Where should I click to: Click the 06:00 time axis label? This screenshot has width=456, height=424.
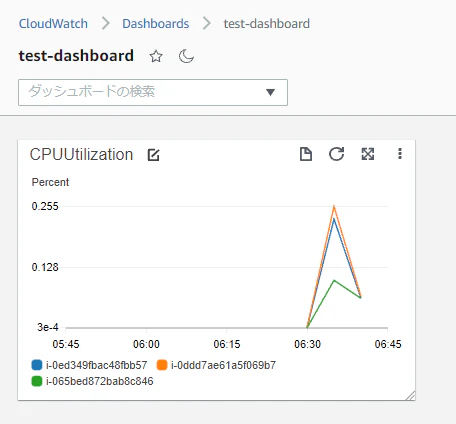tap(146, 344)
